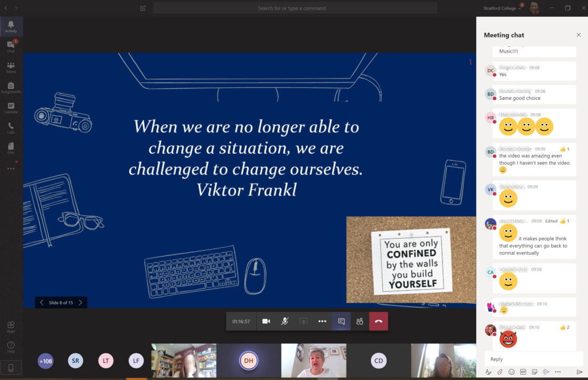Image resolution: width=588 pixels, height=380 pixels.
Task: Open more options with the call controls ellipsis
Action: point(322,321)
